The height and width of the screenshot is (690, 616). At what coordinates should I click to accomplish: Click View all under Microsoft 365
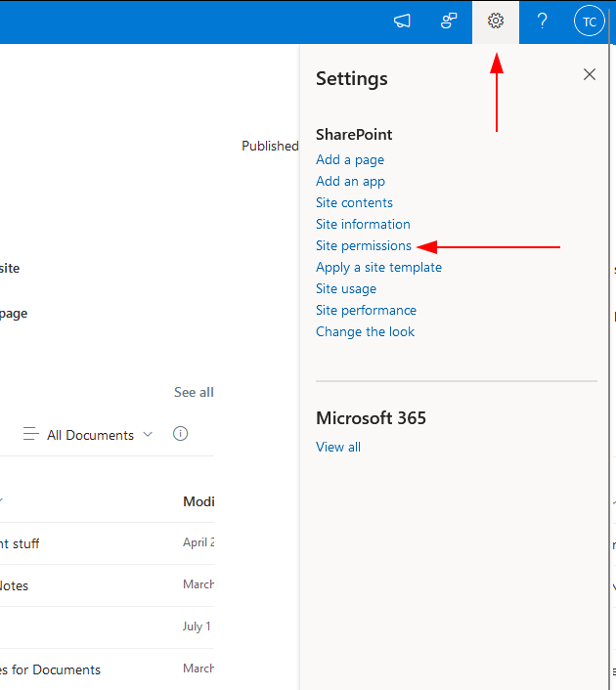(x=338, y=447)
